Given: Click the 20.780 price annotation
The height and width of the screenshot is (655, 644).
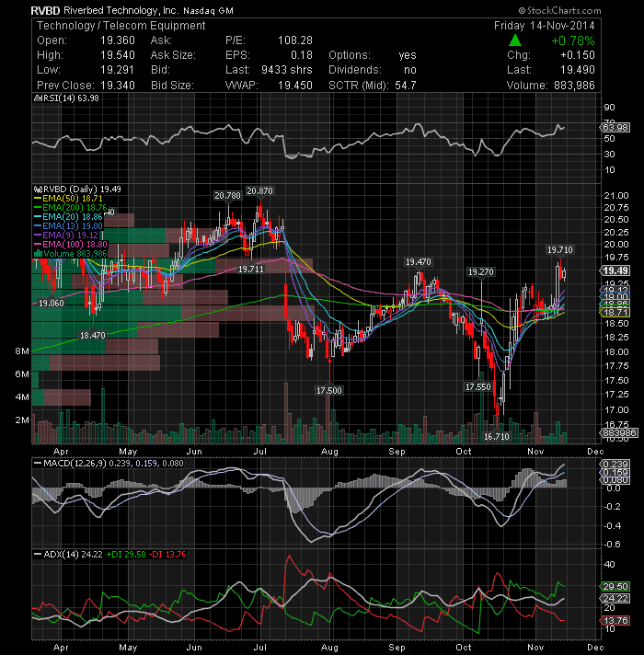Looking at the screenshot, I should tap(227, 196).
